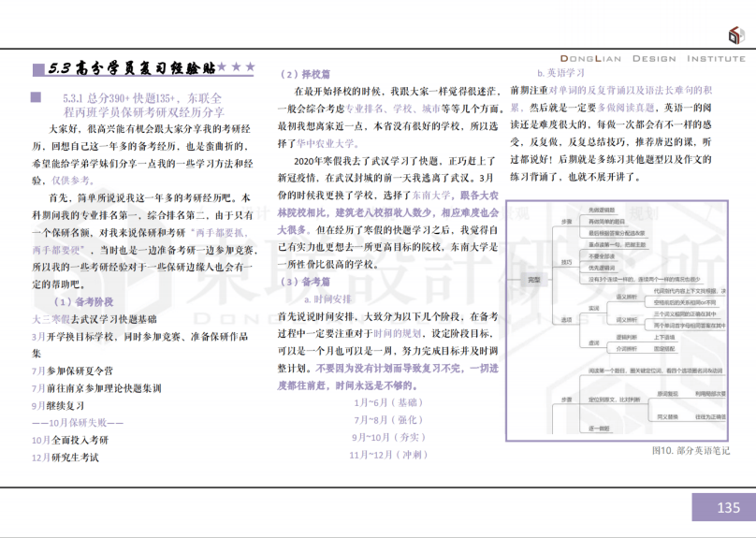Screen dimensions: 756x538
Task: Click the purple square before heading 5.3
Action: 38,69
